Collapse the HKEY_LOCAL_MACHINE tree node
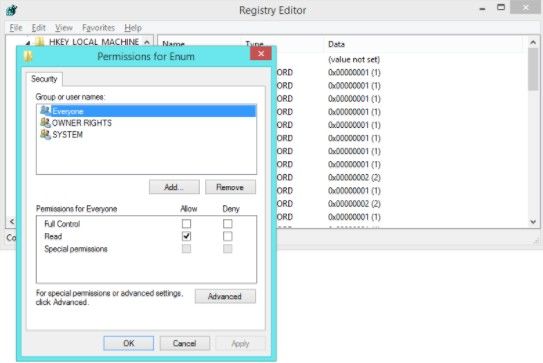 click(x=28, y=43)
